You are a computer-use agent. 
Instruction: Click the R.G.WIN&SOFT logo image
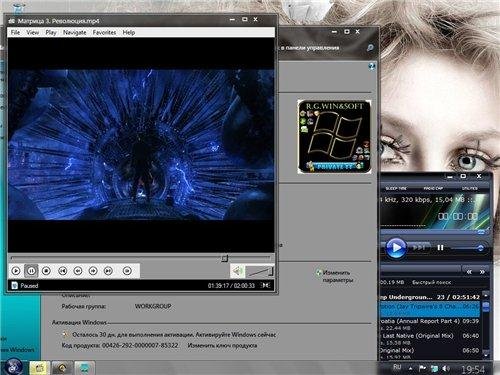point(334,137)
